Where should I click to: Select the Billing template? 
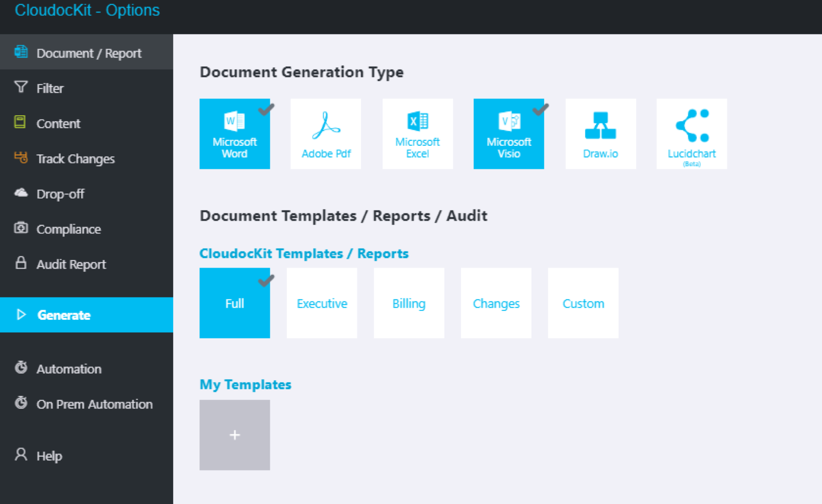[x=409, y=303]
